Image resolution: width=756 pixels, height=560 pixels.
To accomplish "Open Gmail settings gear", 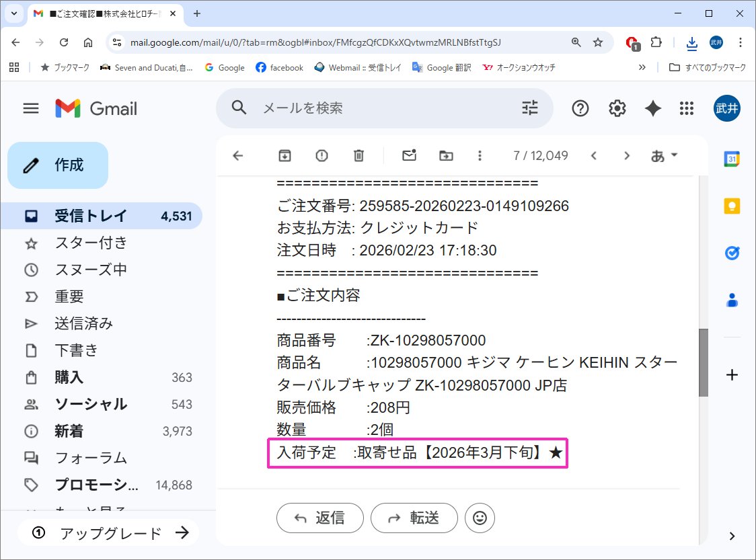I will [617, 108].
